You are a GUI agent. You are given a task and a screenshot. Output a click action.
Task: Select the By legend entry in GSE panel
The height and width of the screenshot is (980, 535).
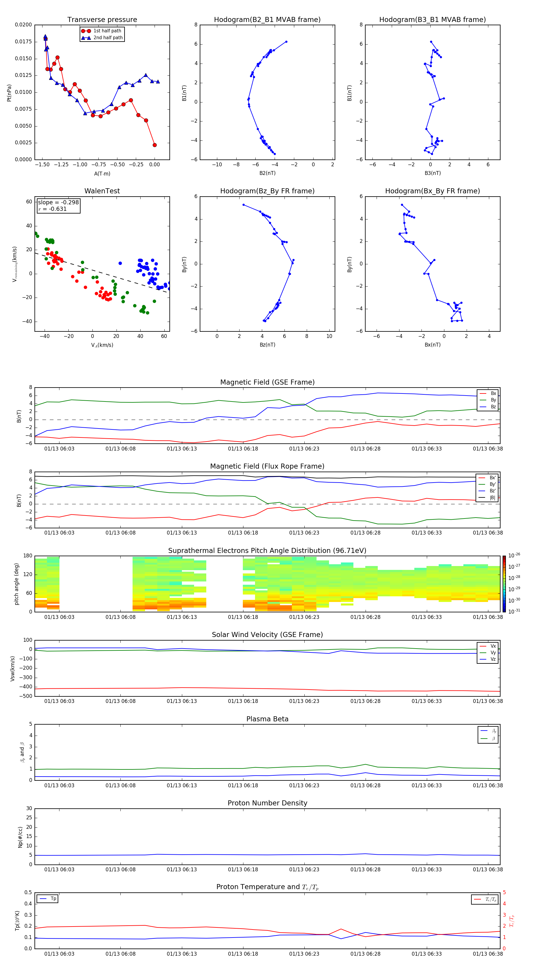pyautogui.click(x=488, y=400)
